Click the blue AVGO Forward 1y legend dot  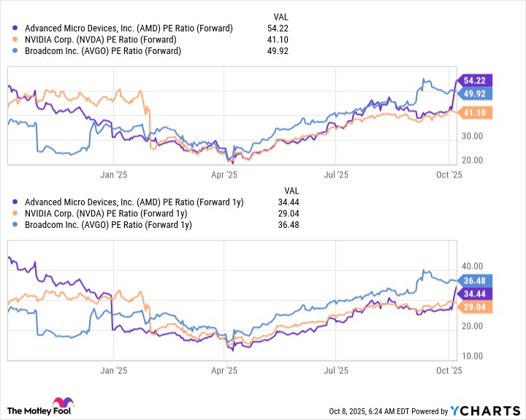point(15,224)
